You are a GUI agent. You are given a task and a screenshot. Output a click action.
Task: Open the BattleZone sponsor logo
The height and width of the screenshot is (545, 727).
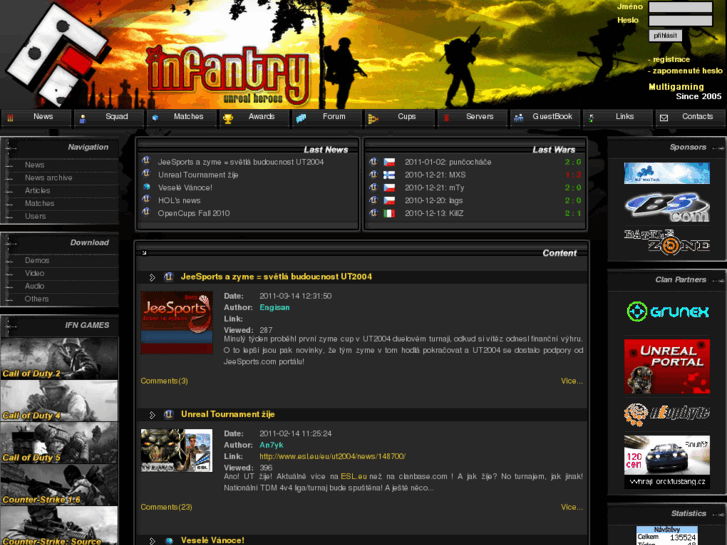(x=667, y=242)
